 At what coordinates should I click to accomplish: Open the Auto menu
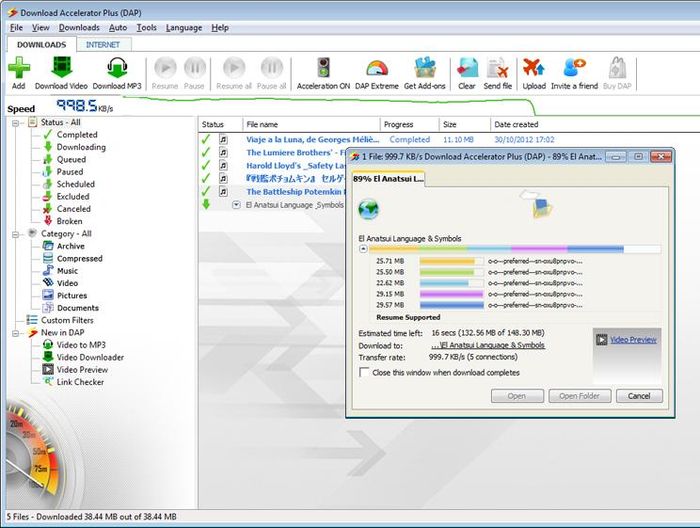[x=118, y=27]
